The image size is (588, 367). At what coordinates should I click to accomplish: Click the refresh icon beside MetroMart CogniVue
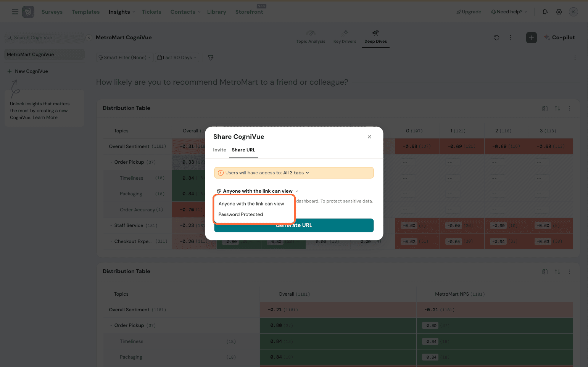(x=496, y=37)
